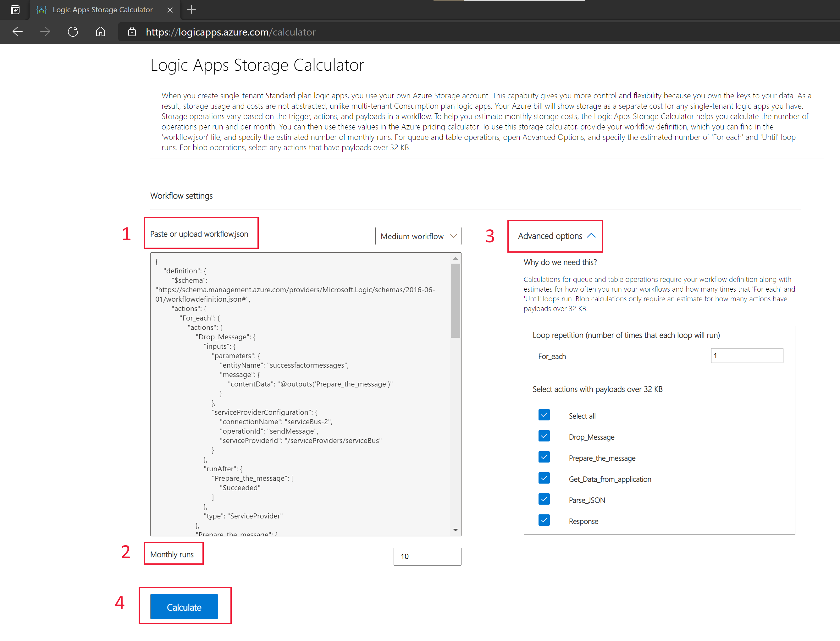840x641 pixels.
Task: Select the Logic Apps Storage Calculator tab
Action: 102,10
